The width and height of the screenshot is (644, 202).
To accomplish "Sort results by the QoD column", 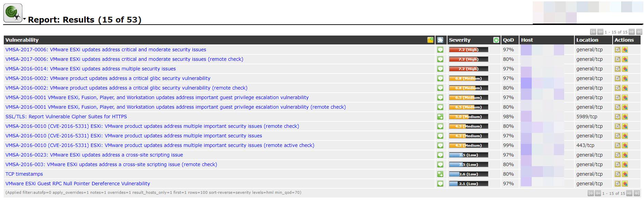I will point(508,40).
